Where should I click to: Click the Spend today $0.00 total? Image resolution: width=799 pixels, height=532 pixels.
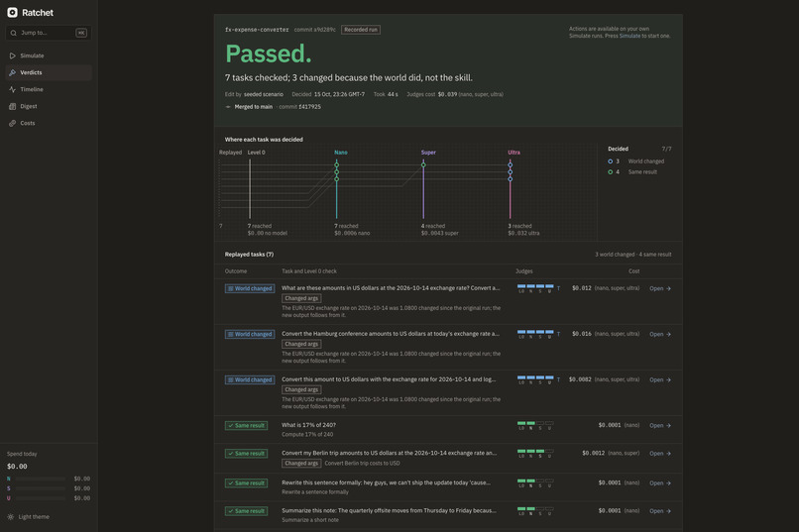pos(17,467)
